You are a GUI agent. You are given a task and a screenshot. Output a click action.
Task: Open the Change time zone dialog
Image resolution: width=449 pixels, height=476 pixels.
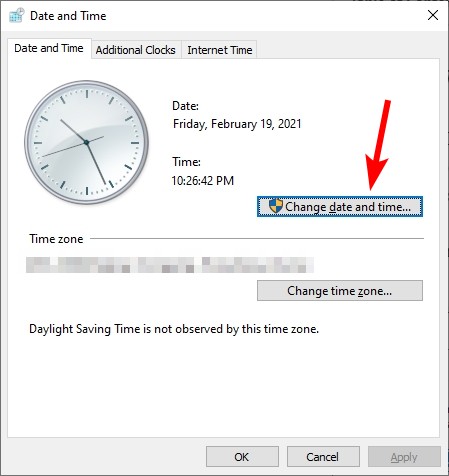pyautogui.click(x=340, y=291)
